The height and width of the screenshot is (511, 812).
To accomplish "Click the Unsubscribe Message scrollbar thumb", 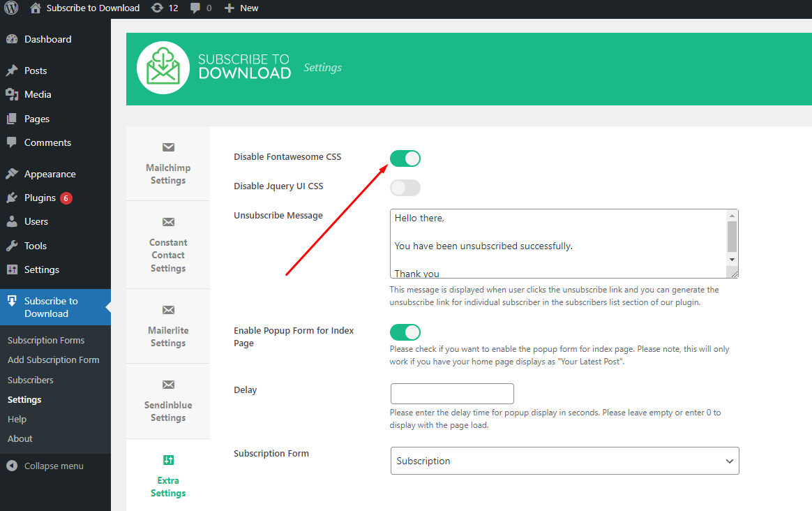I will (732, 237).
